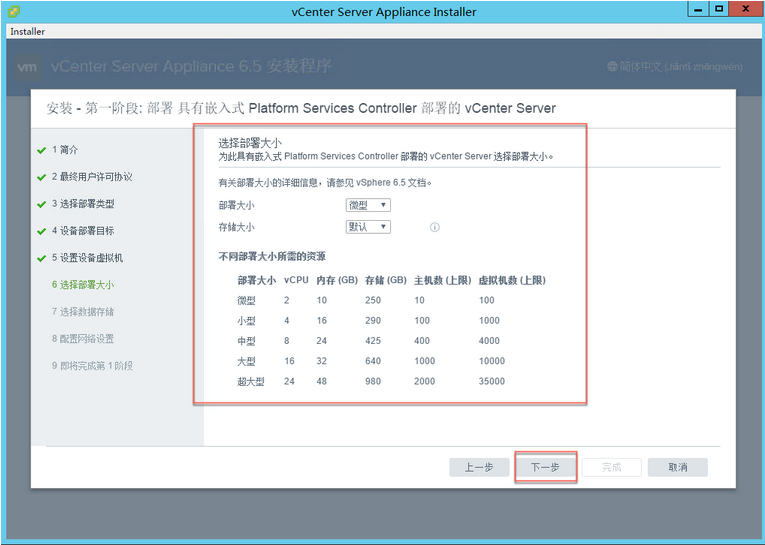This screenshot has width=765, height=545.
Task: Click step 9 即将完成第 1 阶段
Action: point(92,365)
